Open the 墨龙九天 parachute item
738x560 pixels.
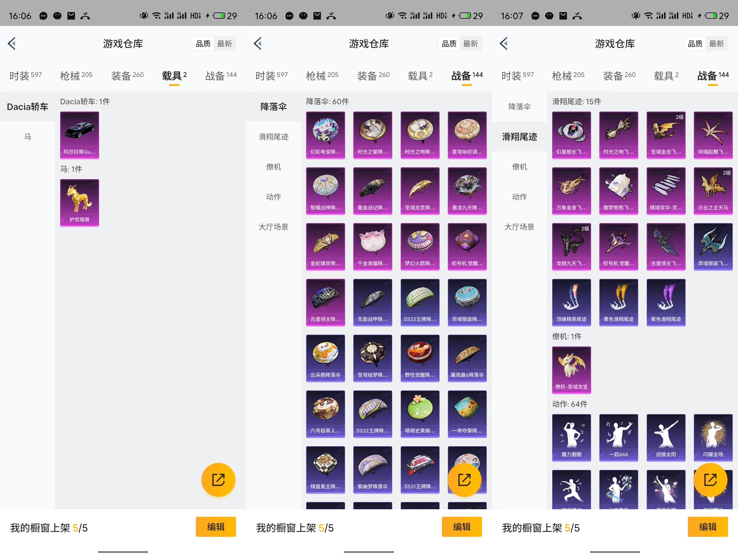click(x=467, y=191)
